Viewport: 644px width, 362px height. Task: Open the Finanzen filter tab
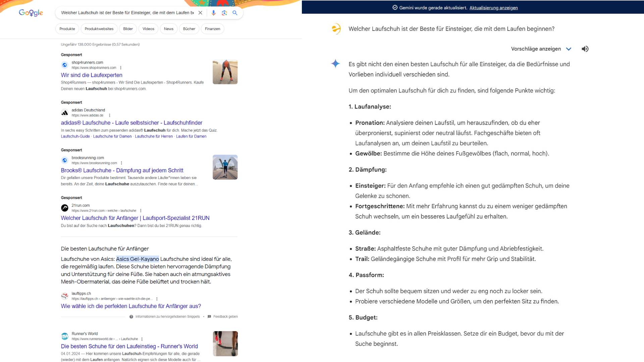click(213, 29)
